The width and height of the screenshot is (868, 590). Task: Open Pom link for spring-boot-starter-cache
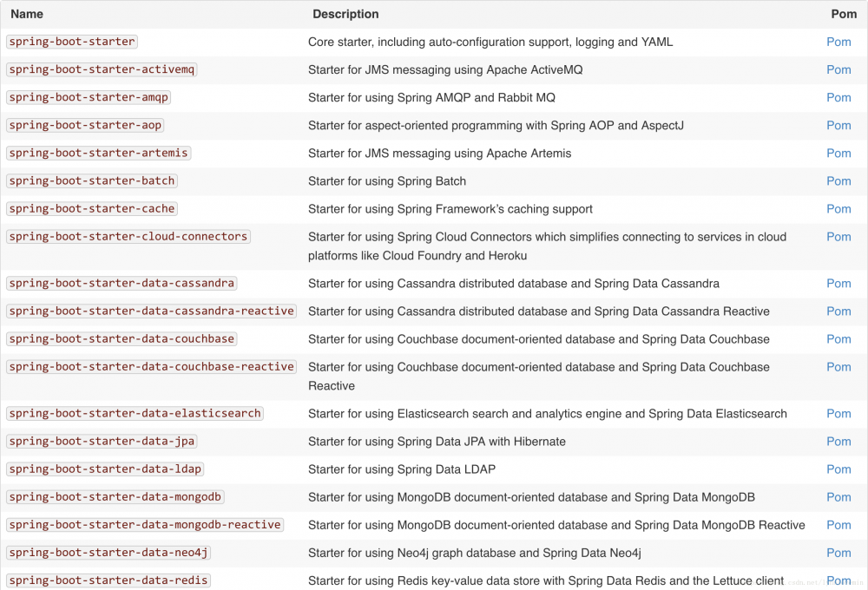(x=838, y=208)
